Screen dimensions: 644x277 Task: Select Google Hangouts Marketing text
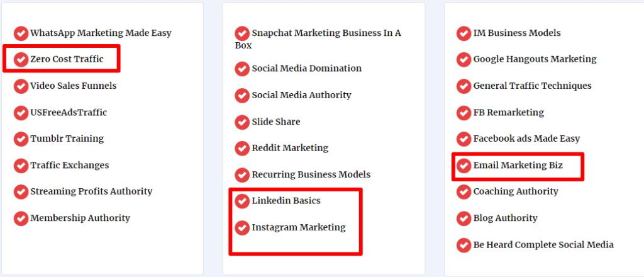click(535, 59)
